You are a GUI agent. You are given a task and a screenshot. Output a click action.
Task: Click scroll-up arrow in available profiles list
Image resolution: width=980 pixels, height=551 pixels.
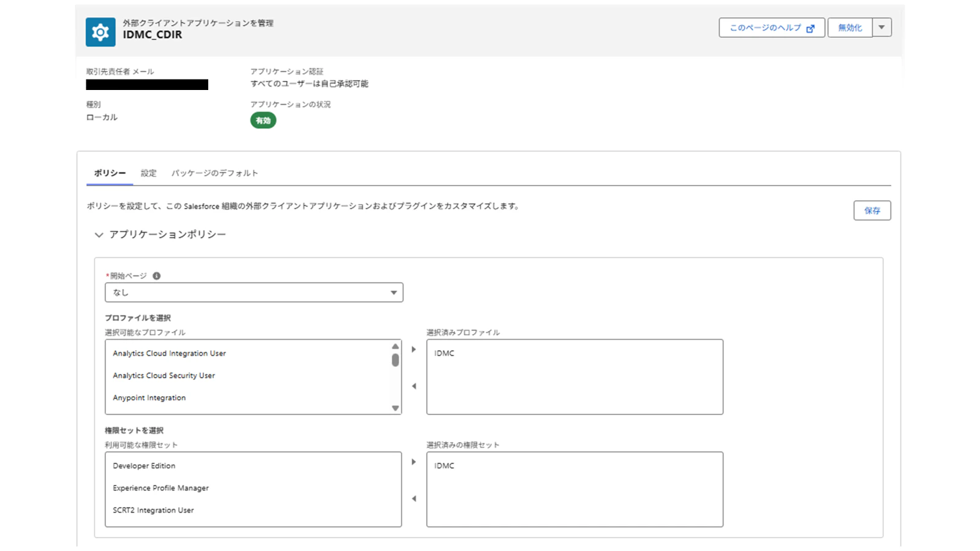point(395,347)
